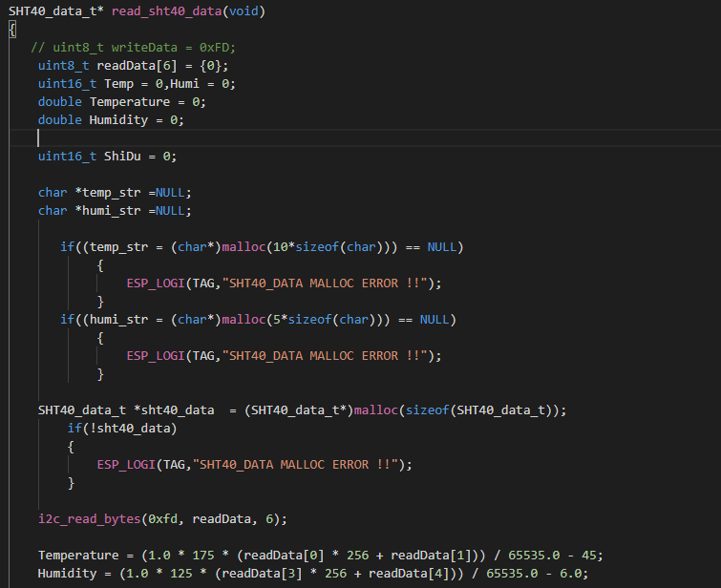Click the double Humidity = 0 line
Viewport: 721px width, 588px height.
click(111, 120)
